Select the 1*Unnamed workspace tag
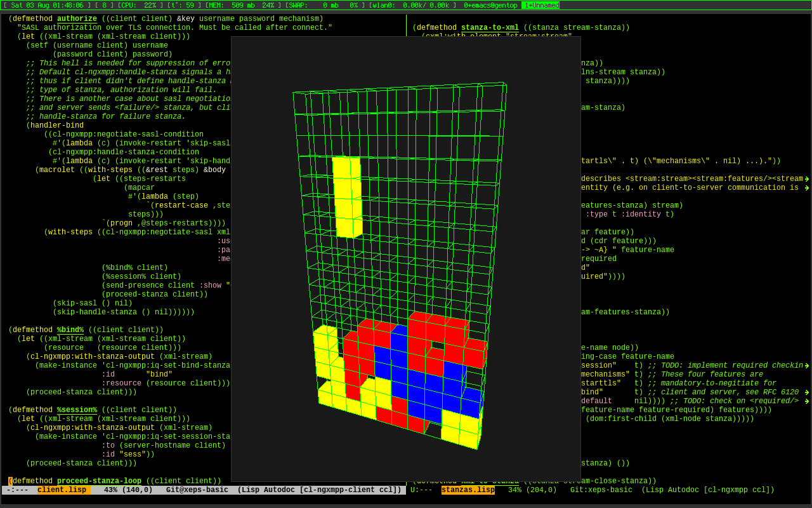This screenshot has width=812, height=508. [x=540, y=5]
